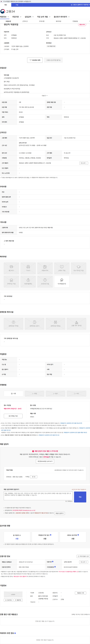Screen dimensions: 90x644
Task: Click the blue 전송 send button
Action: pos(80,497)
